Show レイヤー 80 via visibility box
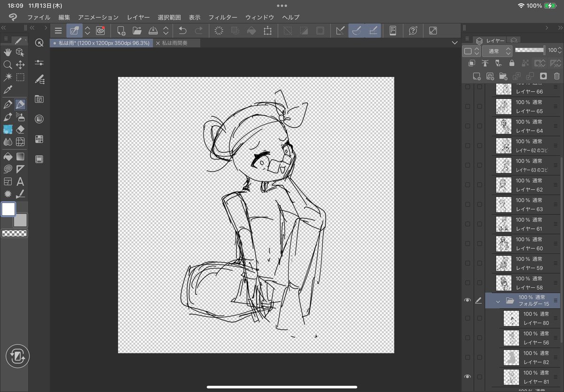 click(467, 318)
